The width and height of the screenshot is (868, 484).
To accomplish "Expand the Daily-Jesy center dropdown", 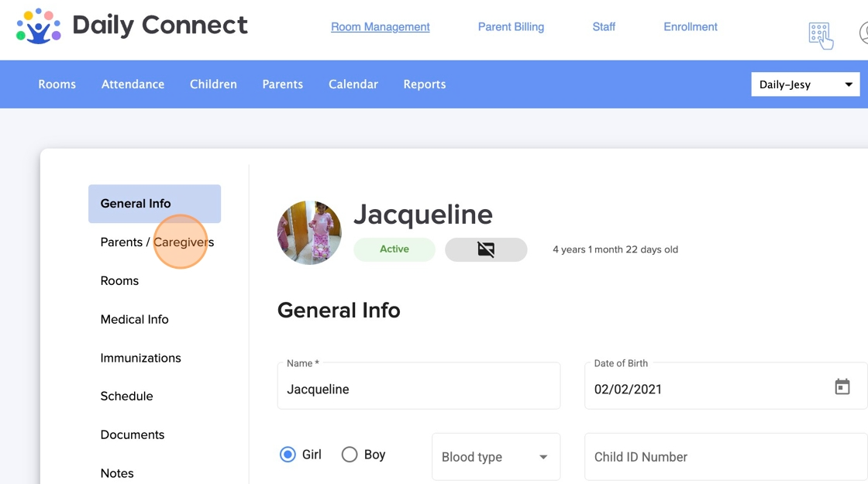I will point(805,84).
